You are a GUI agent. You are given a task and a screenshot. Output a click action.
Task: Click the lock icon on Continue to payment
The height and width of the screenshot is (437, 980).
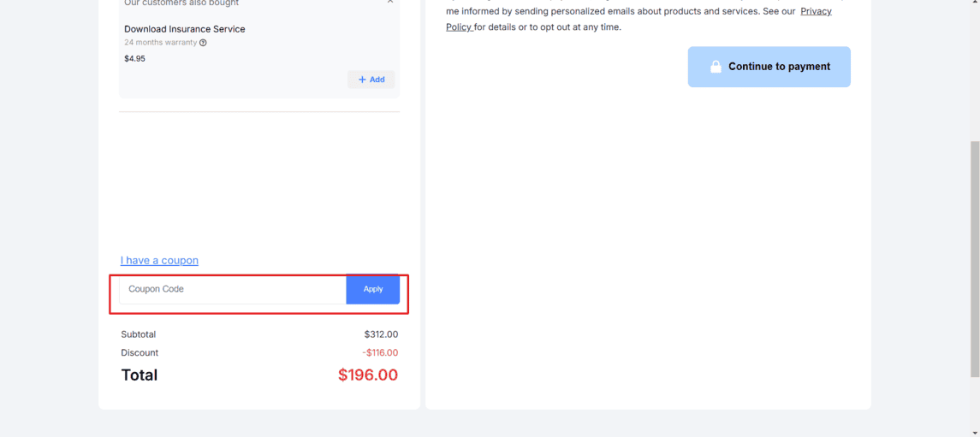[x=716, y=67]
